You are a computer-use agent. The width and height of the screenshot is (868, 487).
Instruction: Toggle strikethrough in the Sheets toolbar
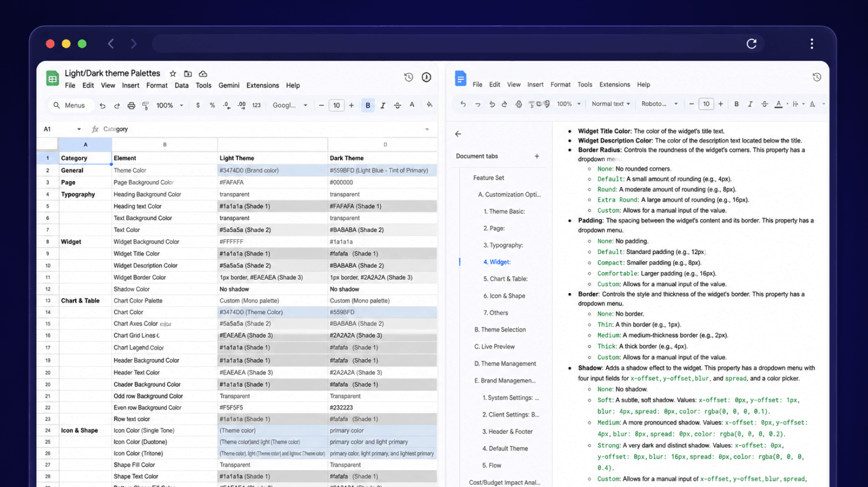[398, 105]
